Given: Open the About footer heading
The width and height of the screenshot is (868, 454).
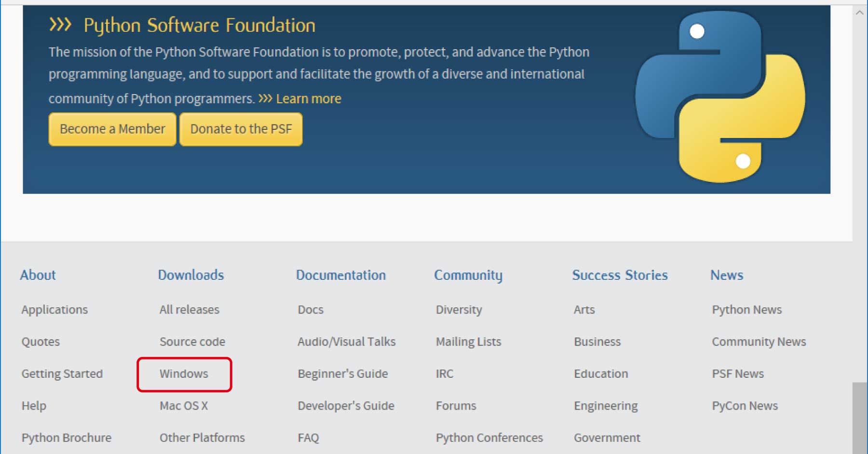Looking at the screenshot, I should coord(38,275).
